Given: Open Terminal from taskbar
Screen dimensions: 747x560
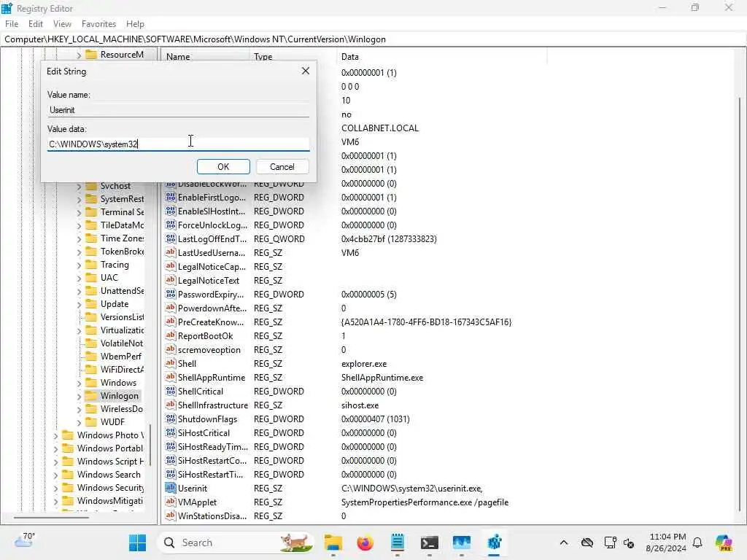Looking at the screenshot, I should pos(429,542).
